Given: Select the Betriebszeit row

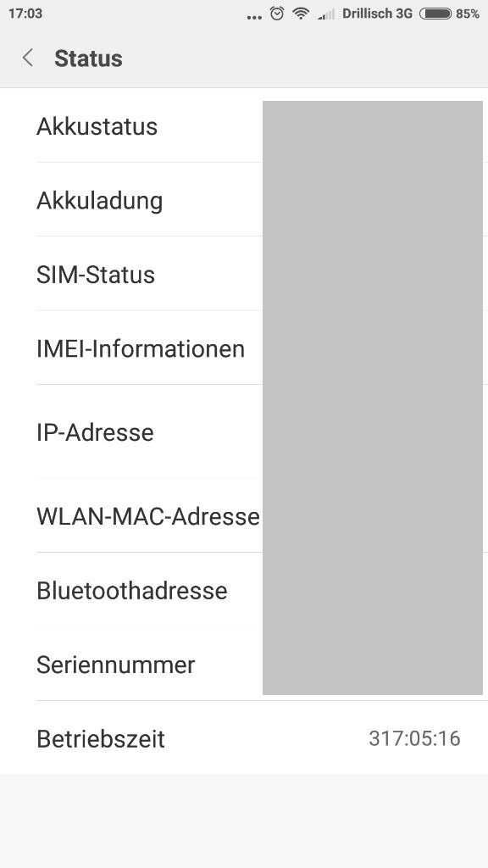Looking at the screenshot, I should point(244,738).
